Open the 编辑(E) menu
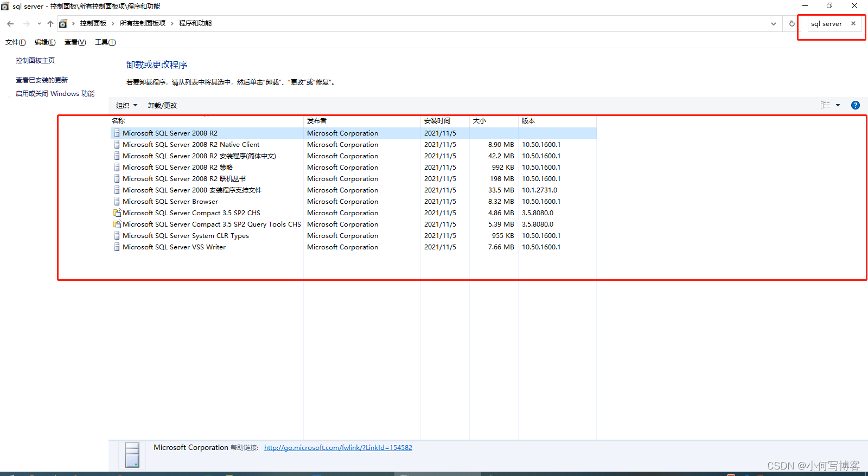The height and width of the screenshot is (476, 868). click(45, 42)
